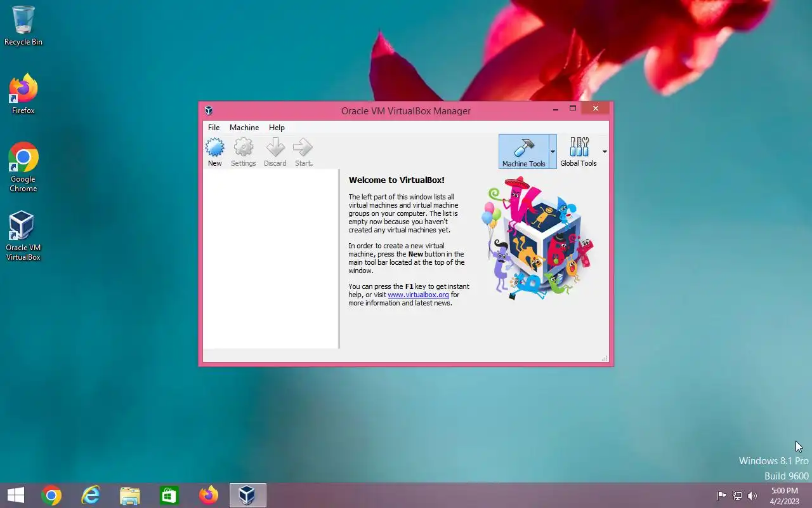Open the Help menu
The height and width of the screenshot is (508, 812).
pyautogui.click(x=277, y=128)
